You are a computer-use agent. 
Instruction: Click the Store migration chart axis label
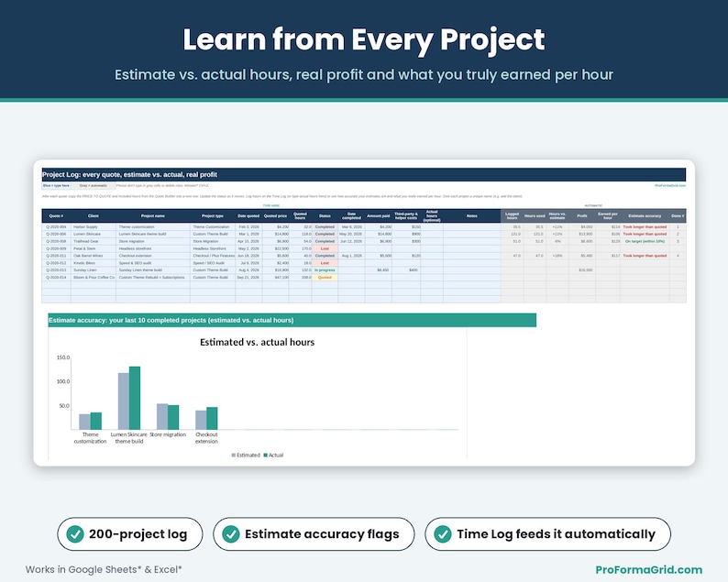click(168, 434)
